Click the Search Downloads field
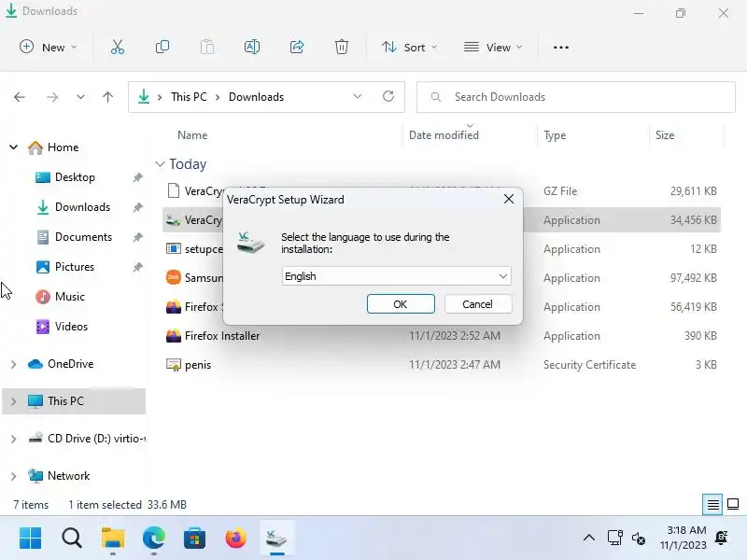The width and height of the screenshot is (747, 560). point(575,97)
